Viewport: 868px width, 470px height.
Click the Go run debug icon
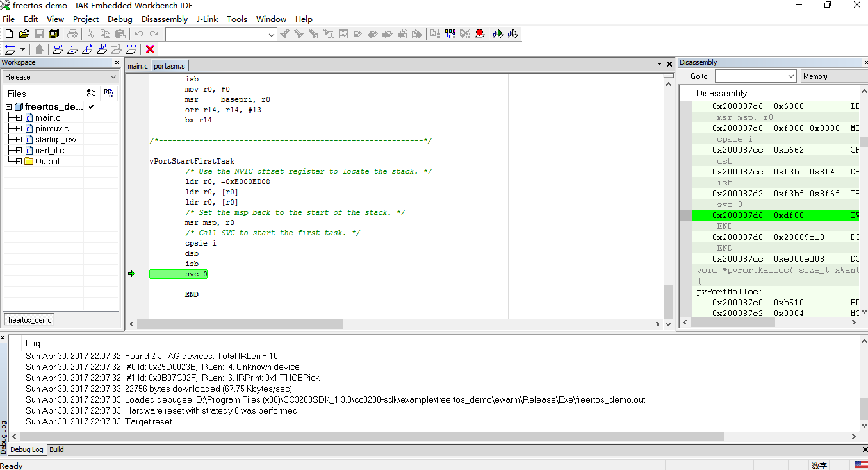tap(131, 49)
